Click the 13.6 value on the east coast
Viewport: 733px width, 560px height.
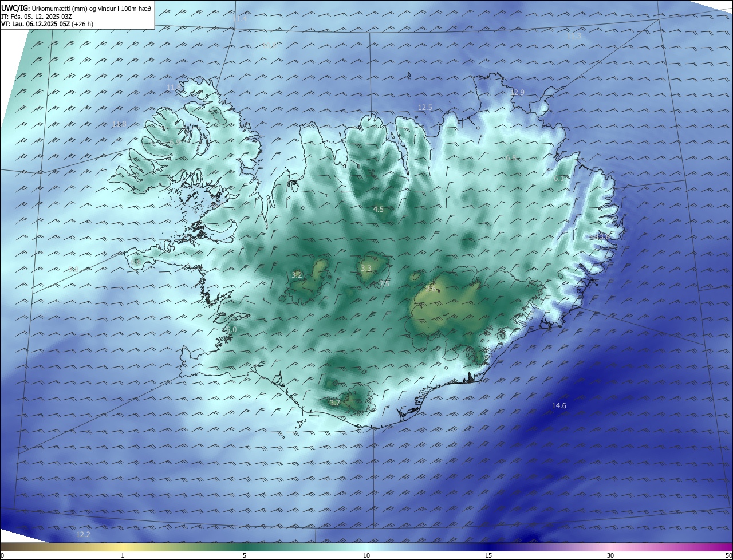[604, 236]
